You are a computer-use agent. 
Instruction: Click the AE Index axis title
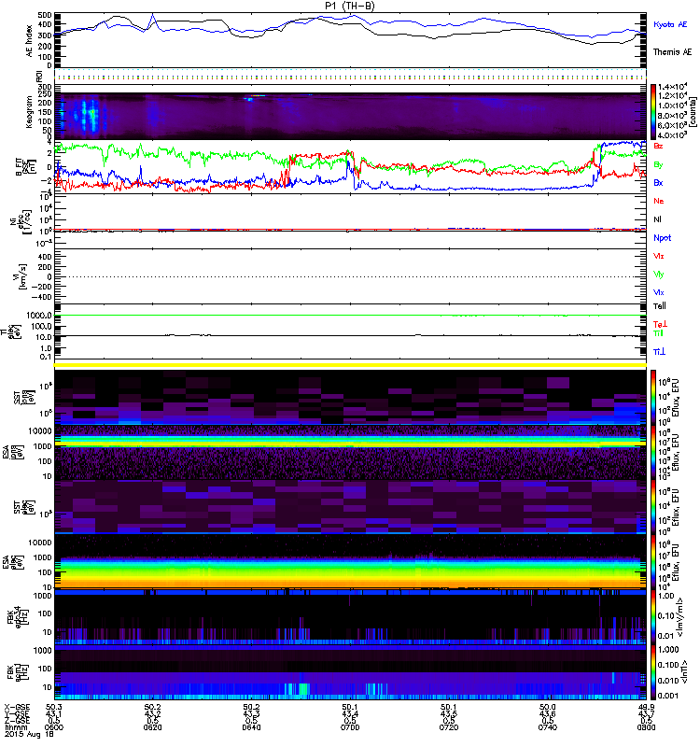coord(30,41)
